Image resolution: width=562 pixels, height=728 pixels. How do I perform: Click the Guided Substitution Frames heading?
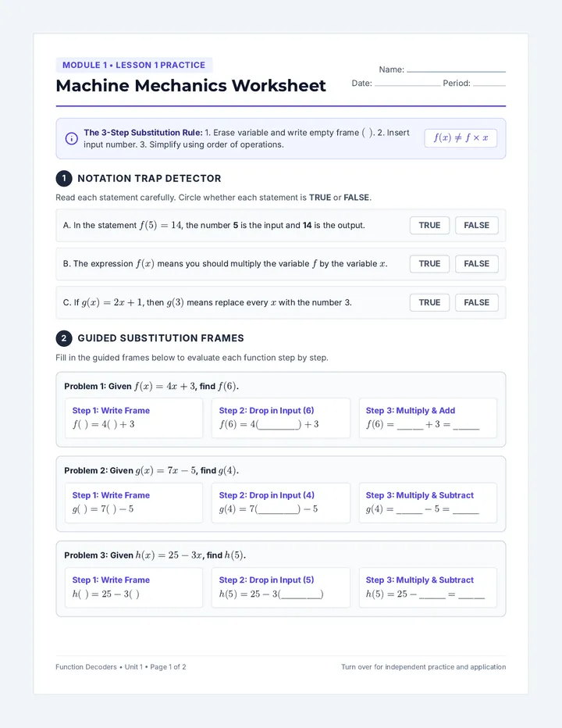click(161, 338)
